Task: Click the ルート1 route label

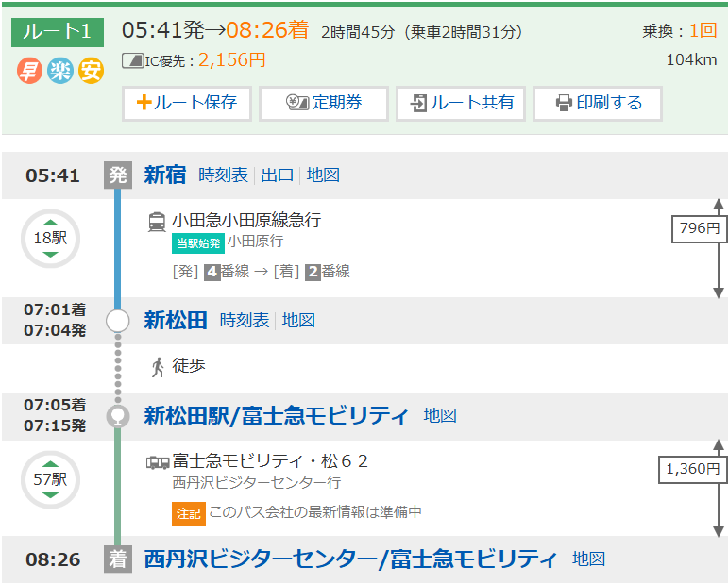Action: coord(58,32)
